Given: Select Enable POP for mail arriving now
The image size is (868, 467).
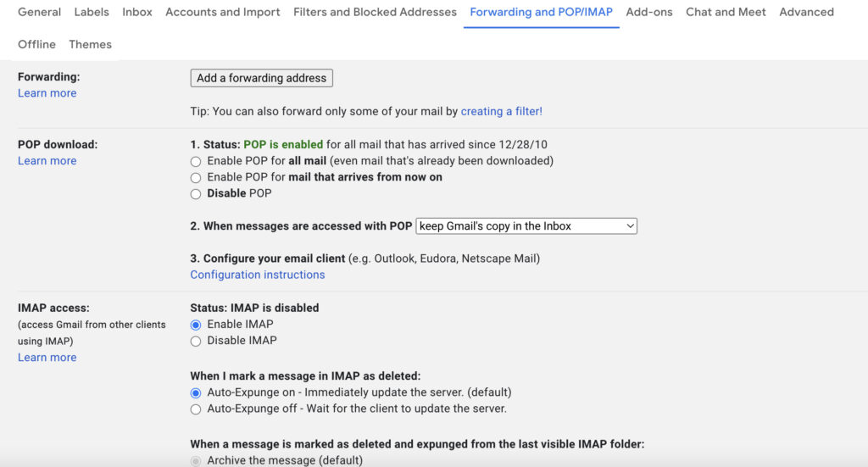Looking at the screenshot, I should (196, 178).
